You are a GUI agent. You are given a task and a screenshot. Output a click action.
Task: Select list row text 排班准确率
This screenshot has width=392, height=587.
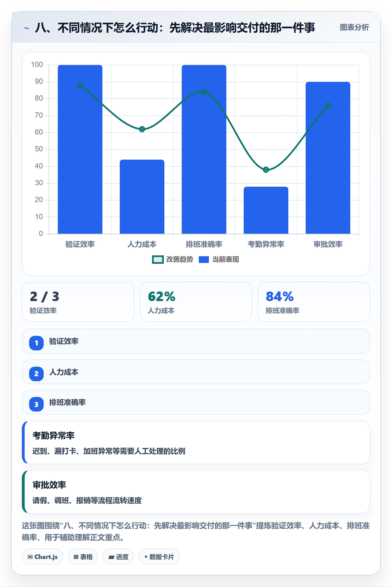click(x=67, y=403)
